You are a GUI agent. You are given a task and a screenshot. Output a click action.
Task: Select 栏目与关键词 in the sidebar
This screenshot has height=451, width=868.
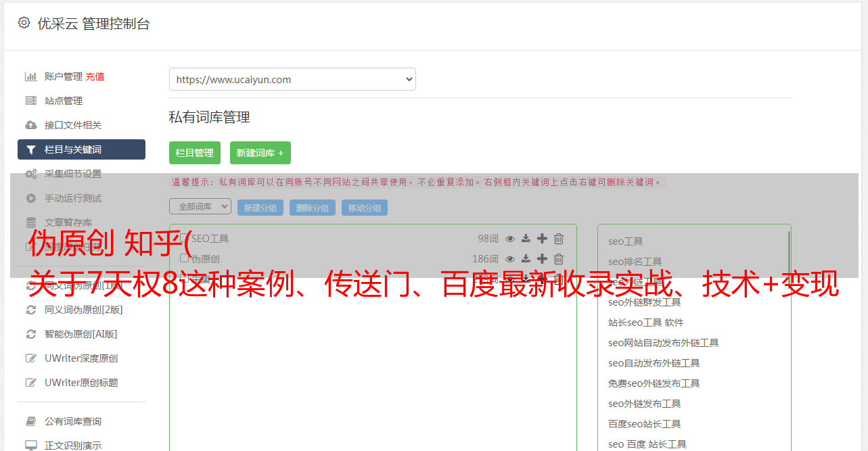point(81,149)
